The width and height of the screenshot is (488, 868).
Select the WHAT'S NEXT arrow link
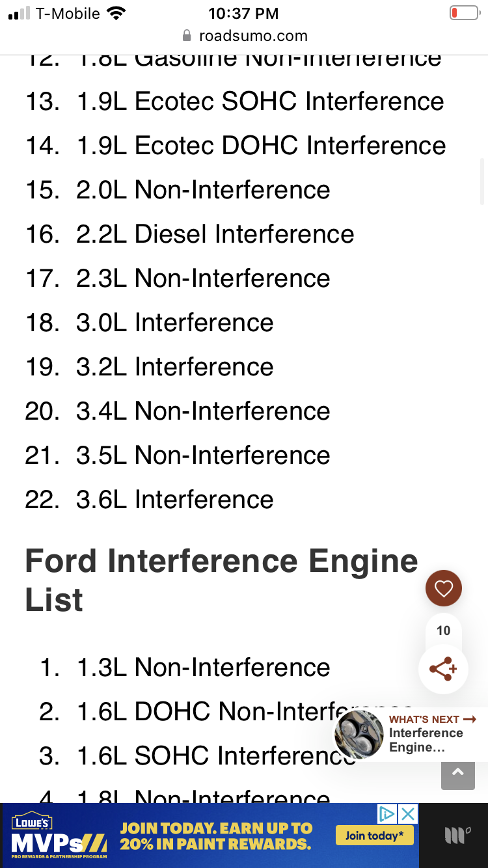pos(432,718)
